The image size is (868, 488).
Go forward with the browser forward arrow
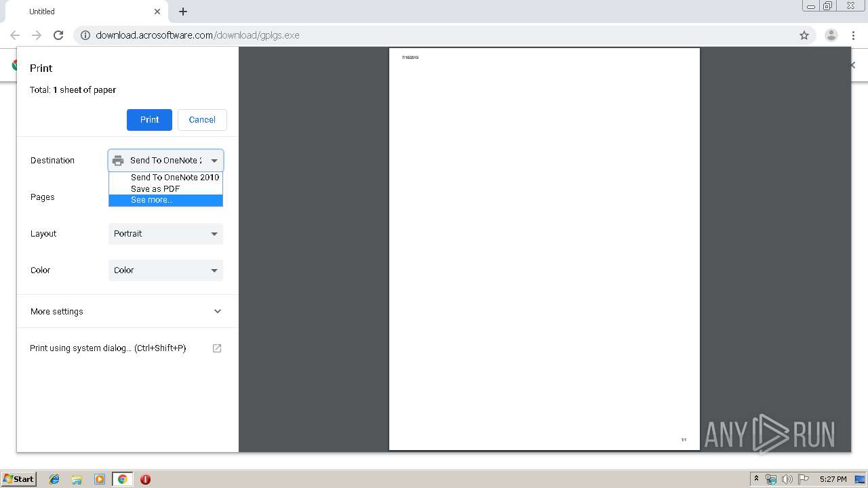pyautogui.click(x=37, y=35)
